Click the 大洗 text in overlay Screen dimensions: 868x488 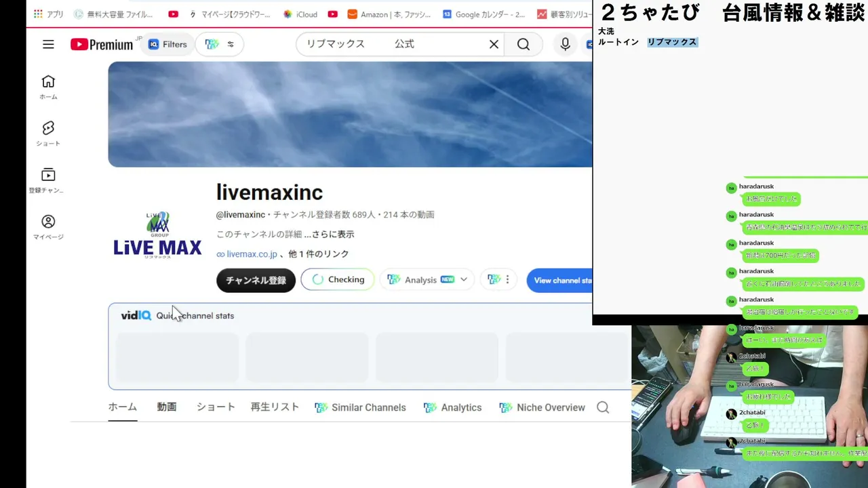click(x=606, y=32)
